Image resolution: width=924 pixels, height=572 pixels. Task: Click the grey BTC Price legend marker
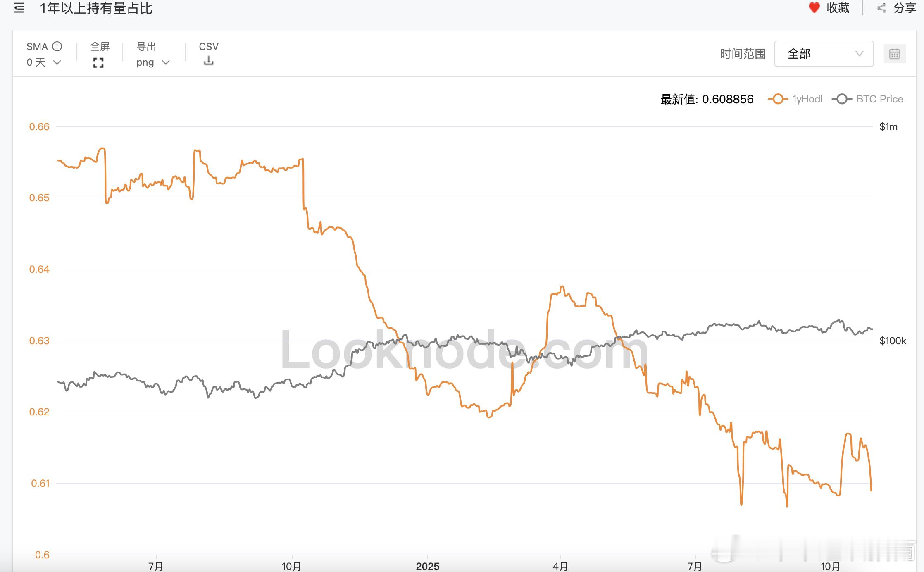pyautogui.click(x=842, y=99)
